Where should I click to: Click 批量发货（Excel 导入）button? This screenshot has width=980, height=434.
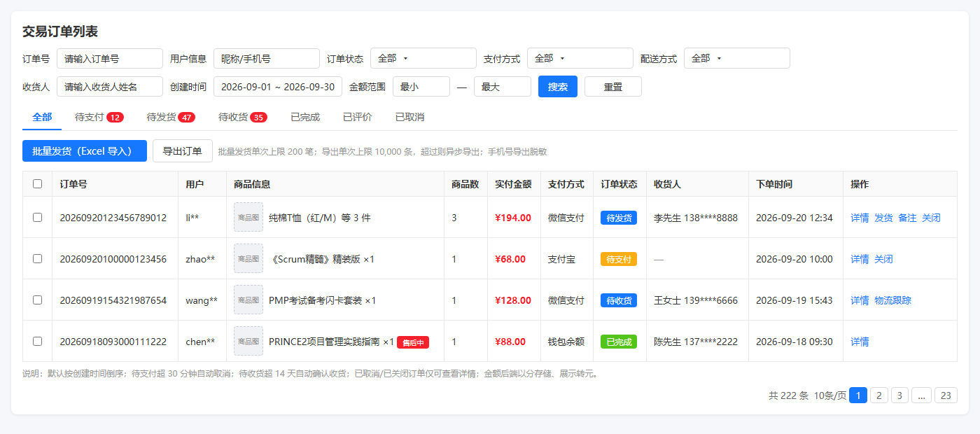[x=85, y=151]
